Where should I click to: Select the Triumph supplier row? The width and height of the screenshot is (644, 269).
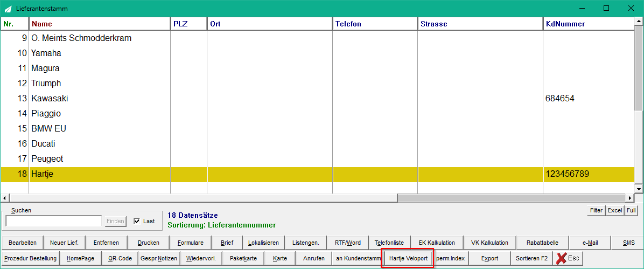(x=318, y=83)
